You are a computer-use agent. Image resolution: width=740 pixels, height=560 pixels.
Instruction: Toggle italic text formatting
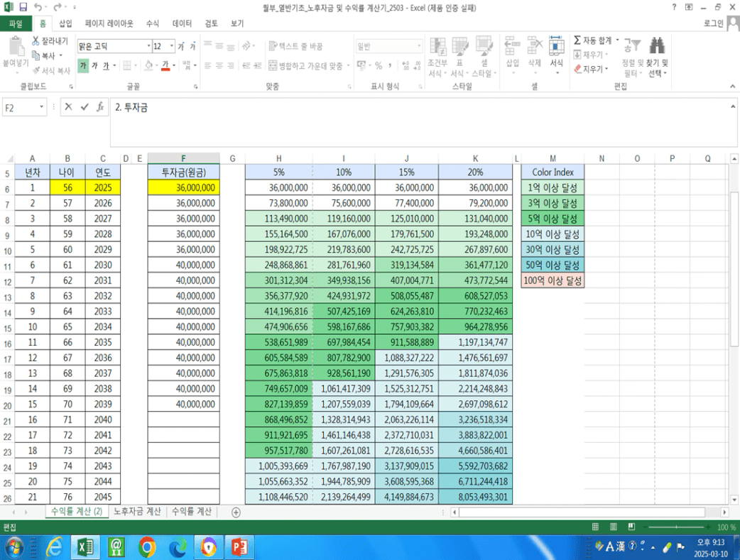pos(94,66)
